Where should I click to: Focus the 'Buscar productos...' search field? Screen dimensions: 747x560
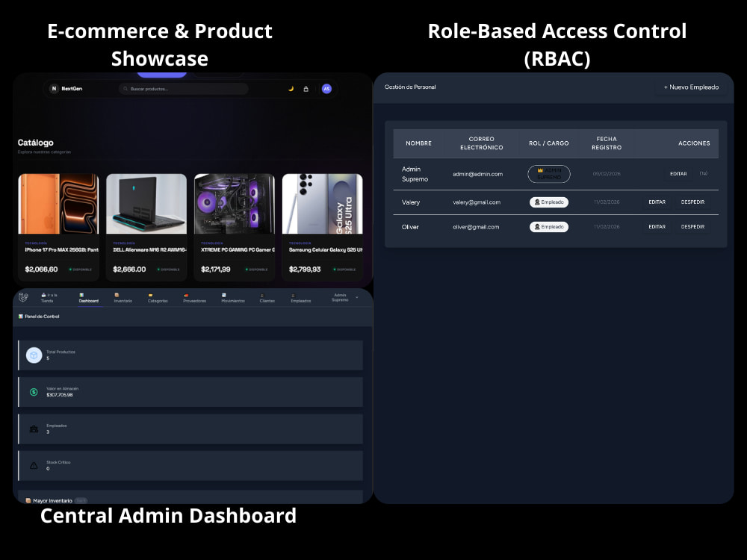[x=184, y=89]
